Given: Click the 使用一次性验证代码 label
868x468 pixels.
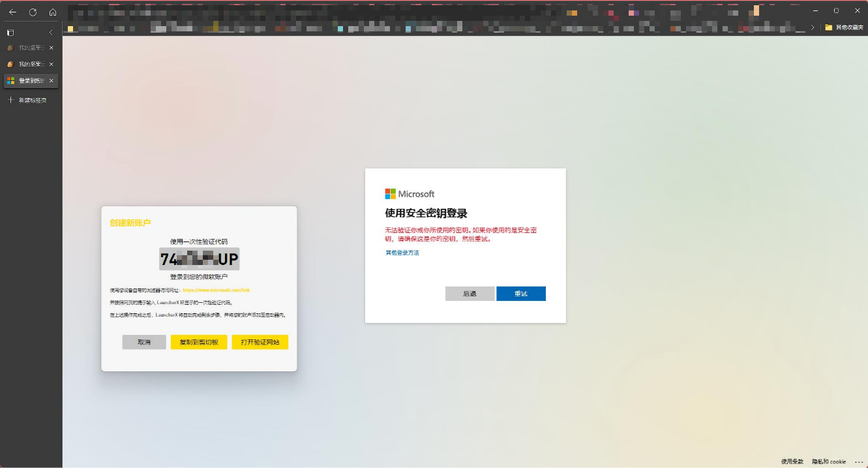Looking at the screenshot, I should pos(199,242).
